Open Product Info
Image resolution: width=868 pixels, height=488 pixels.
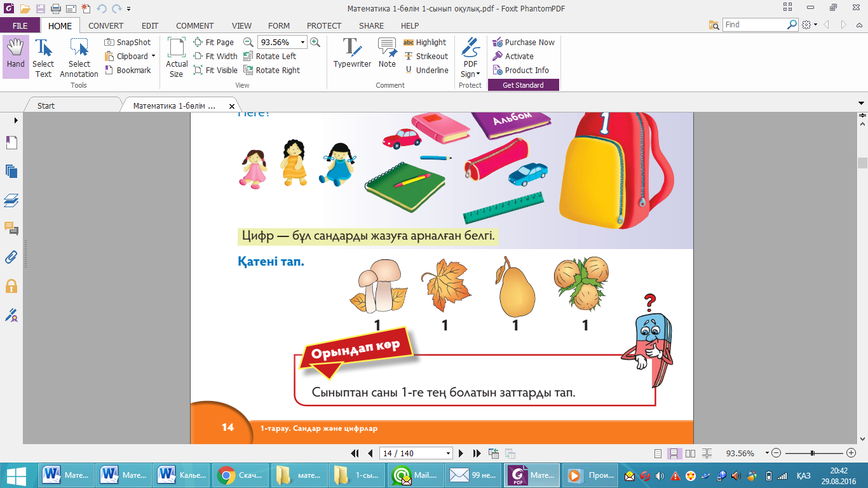click(x=520, y=70)
